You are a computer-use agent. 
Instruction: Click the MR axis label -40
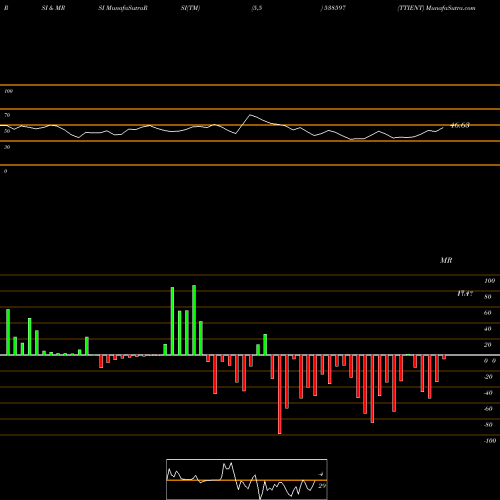coord(488,393)
